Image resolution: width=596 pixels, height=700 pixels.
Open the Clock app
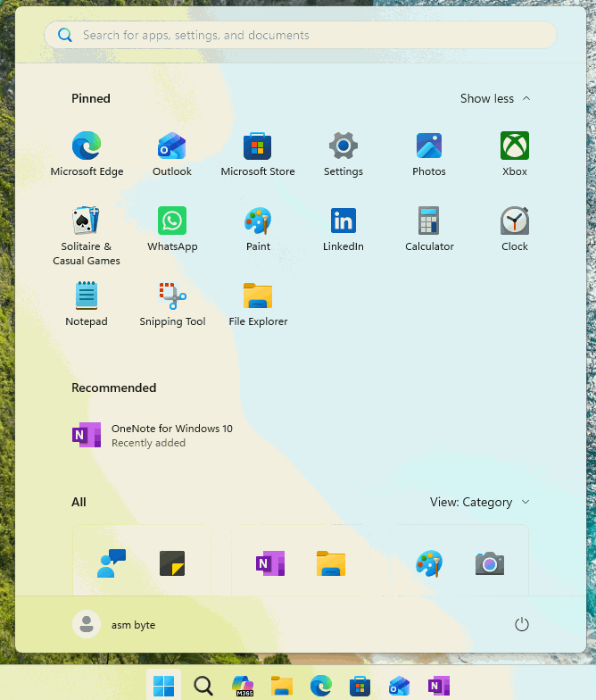[x=515, y=229]
